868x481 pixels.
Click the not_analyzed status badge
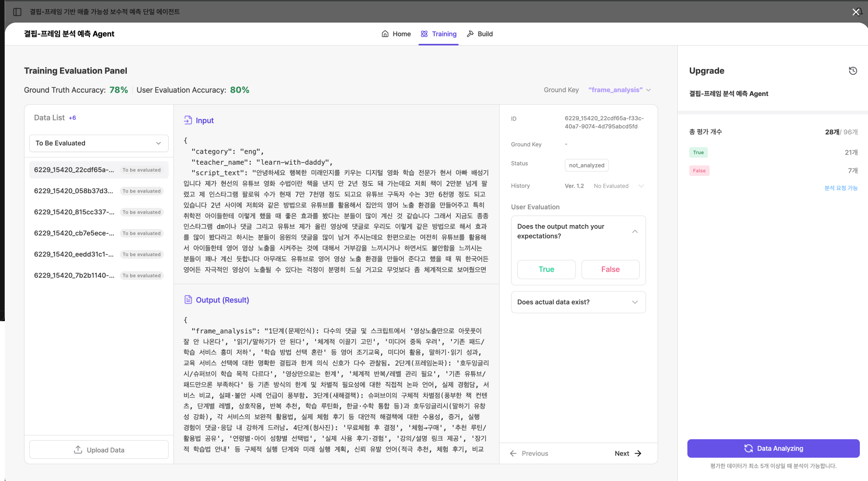coord(587,165)
